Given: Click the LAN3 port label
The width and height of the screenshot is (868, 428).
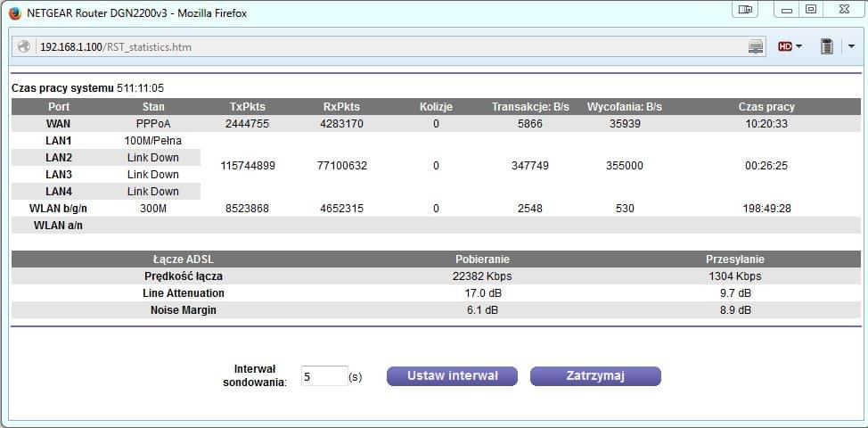Looking at the screenshot, I should (59, 175).
